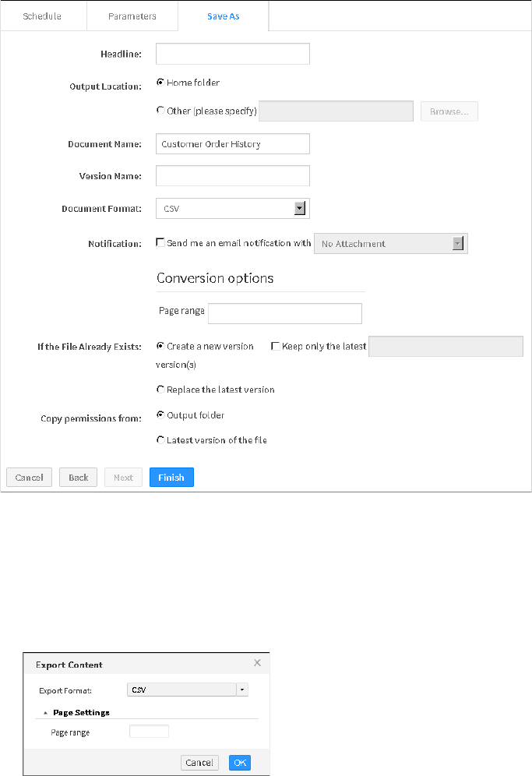Screen dimensions: 532x776
Task: Switch to the Schedule tab
Action: pos(42,16)
